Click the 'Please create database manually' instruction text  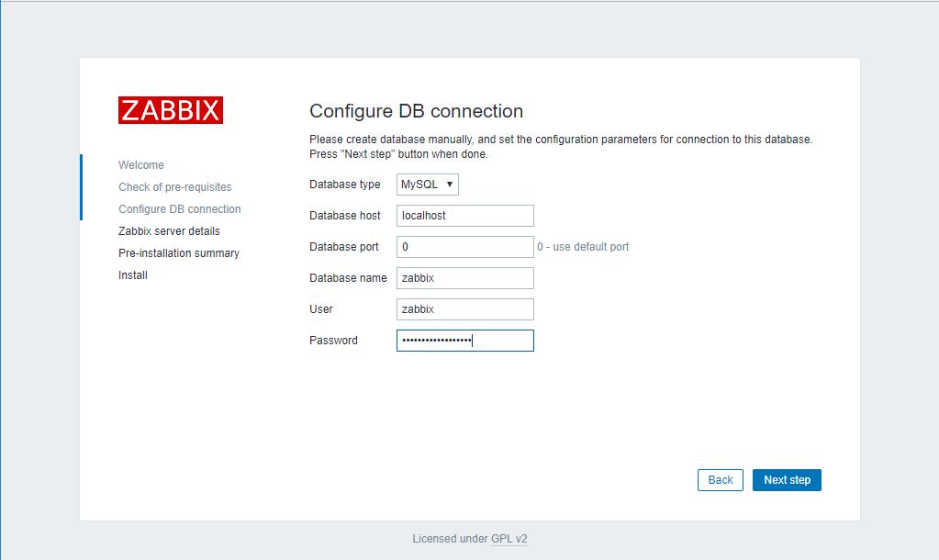(x=561, y=147)
